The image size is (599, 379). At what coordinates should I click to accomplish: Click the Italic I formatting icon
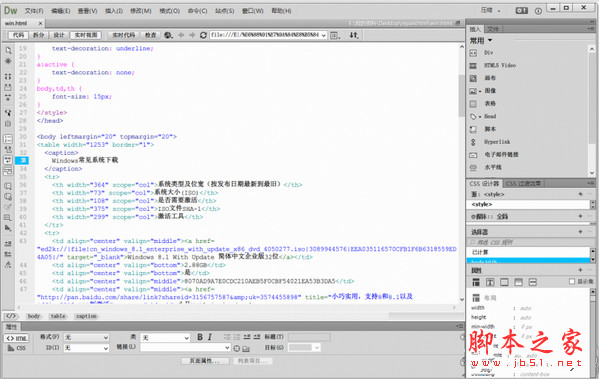click(210, 337)
